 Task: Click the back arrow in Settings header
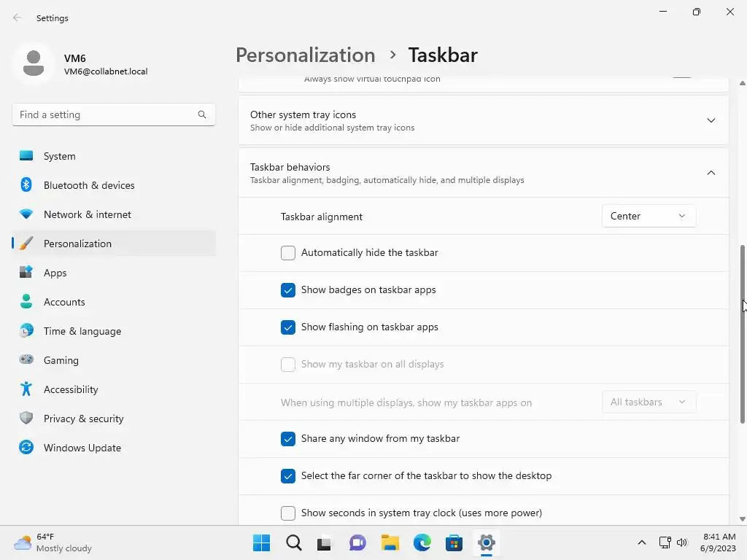[18, 17]
